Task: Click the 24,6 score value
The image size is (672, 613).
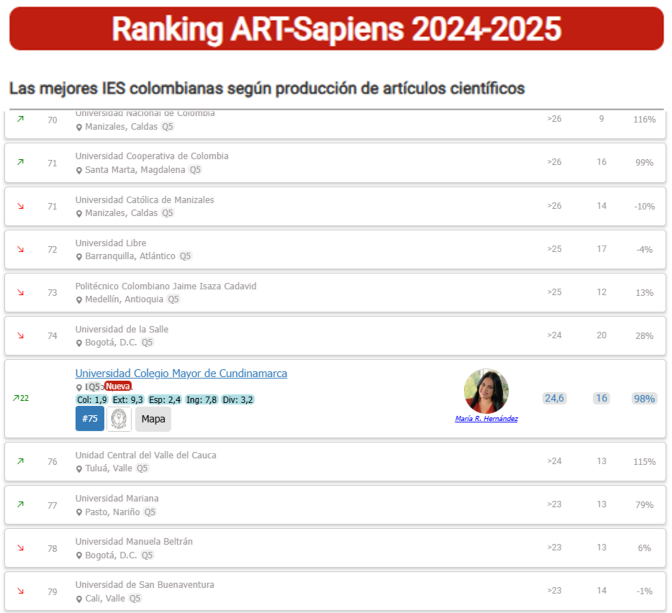Action: pyautogui.click(x=554, y=398)
